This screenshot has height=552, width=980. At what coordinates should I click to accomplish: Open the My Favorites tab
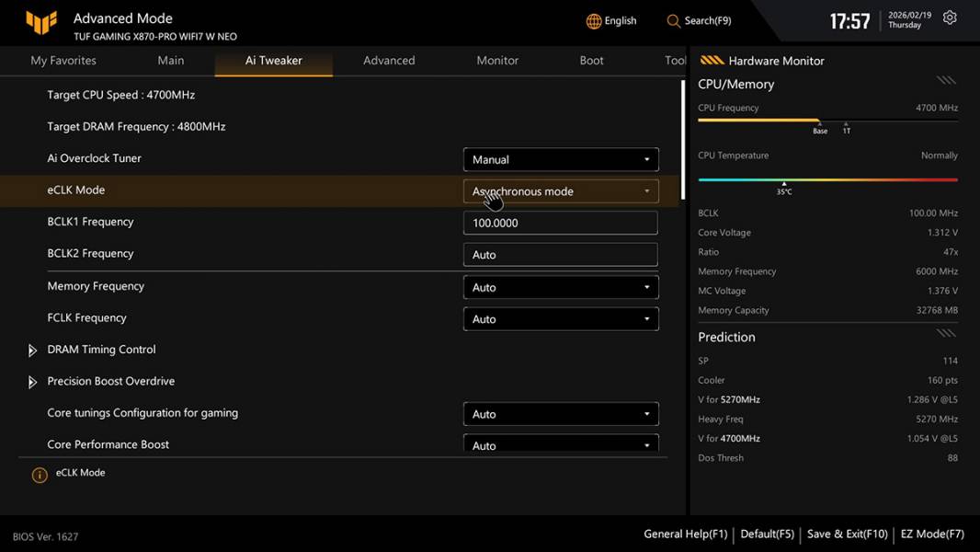(x=63, y=61)
